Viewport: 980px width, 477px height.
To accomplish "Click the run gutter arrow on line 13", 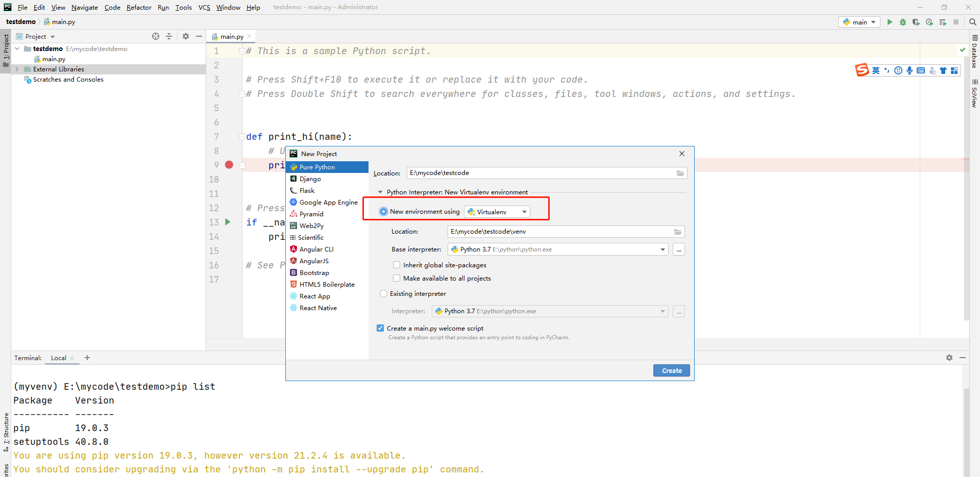I will [228, 222].
